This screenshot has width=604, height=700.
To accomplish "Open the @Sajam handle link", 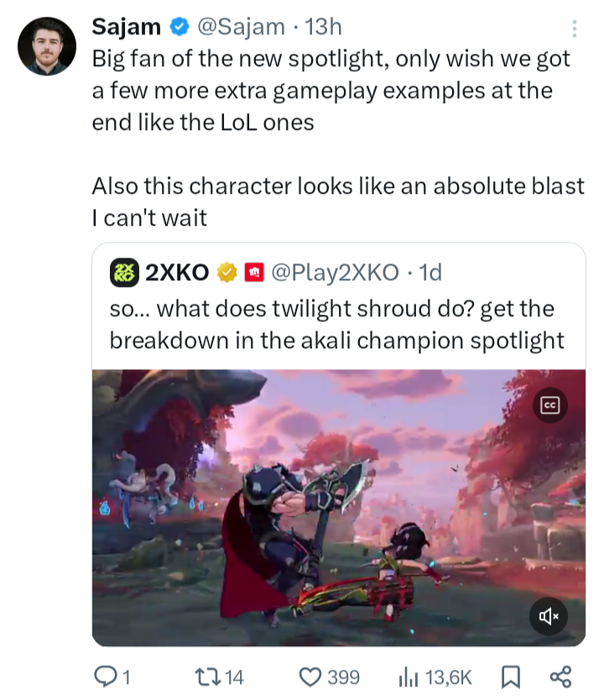I will tap(241, 27).
